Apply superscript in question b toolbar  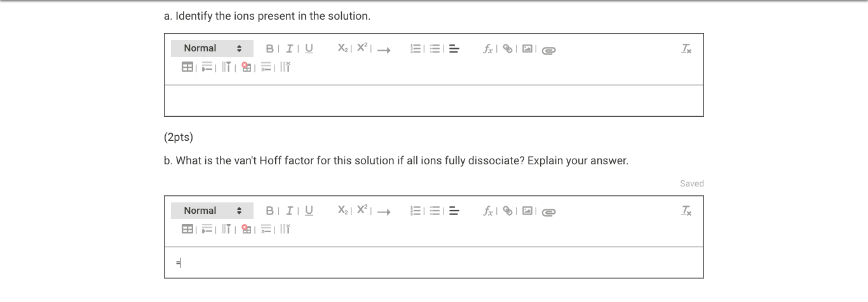pos(362,211)
